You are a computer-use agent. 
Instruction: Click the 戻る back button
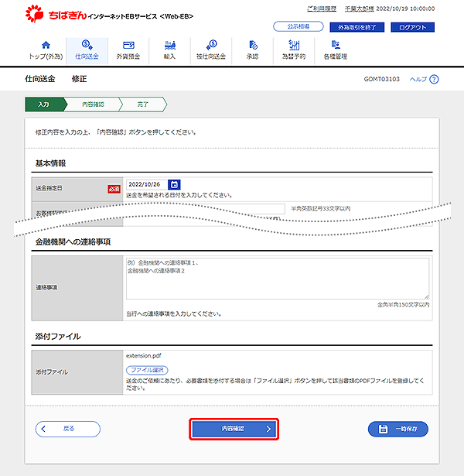pyautogui.click(x=67, y=429)
